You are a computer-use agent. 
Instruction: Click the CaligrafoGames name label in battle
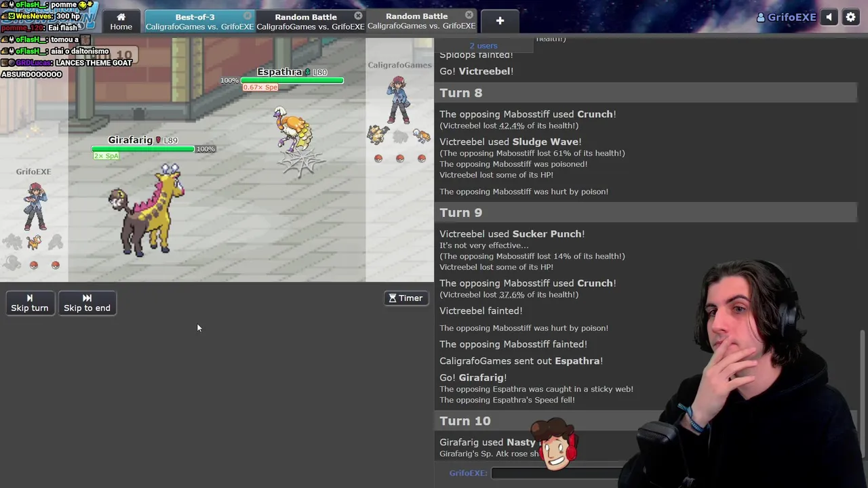pos(399,65)
